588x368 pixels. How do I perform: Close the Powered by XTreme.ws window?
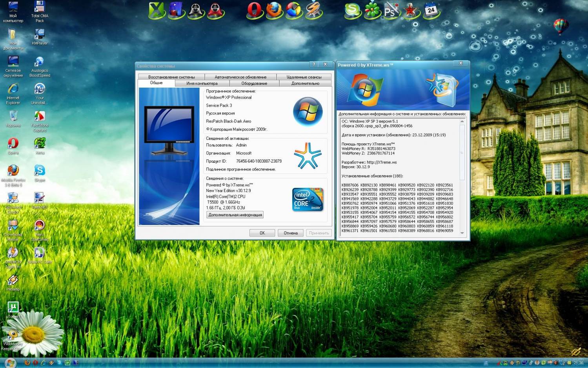coord(461,63)
